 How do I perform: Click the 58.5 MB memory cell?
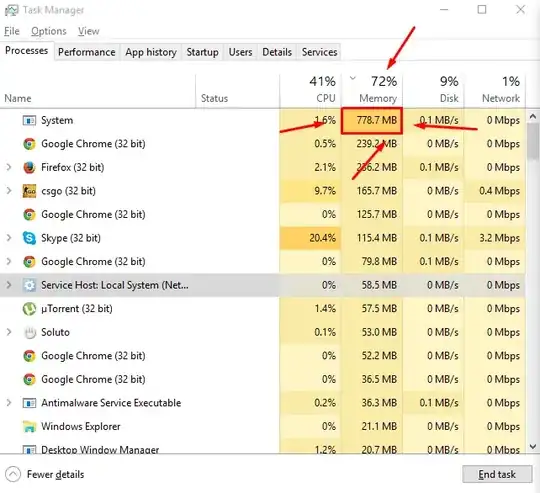(x=372, y=285)
